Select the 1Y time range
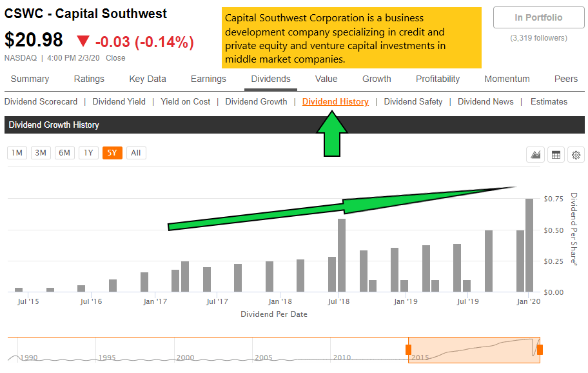Viewport: 588px width, 373px height. pos(88,153)
